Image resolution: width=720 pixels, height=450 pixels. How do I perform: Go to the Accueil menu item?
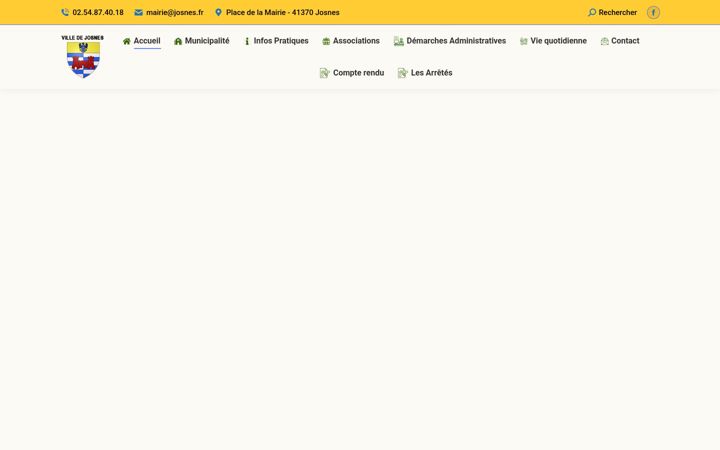click(147, 41)
